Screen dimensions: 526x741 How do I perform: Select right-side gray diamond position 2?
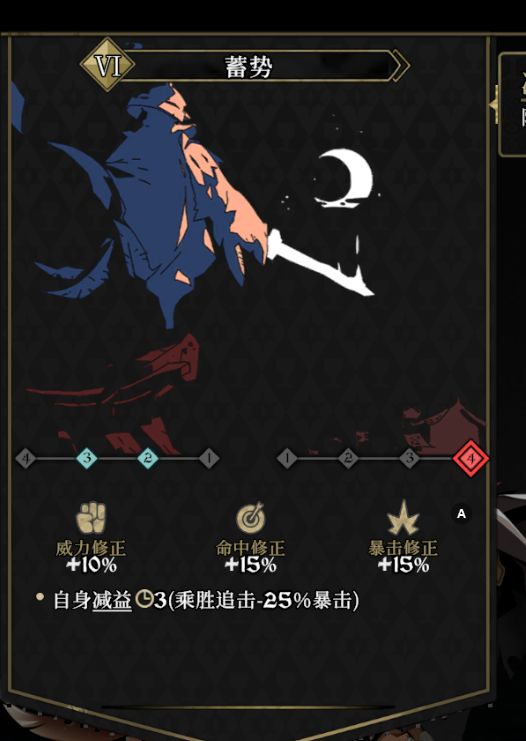(x=348, y=458)
